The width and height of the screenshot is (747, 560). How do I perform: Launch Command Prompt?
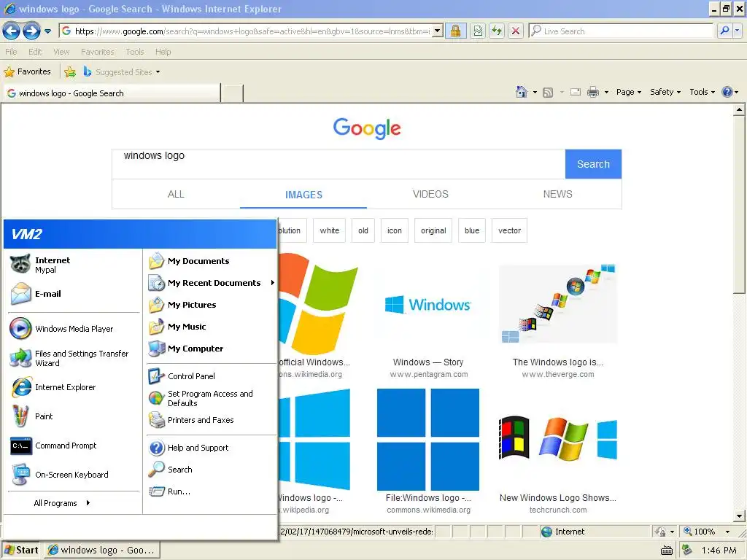74,446
